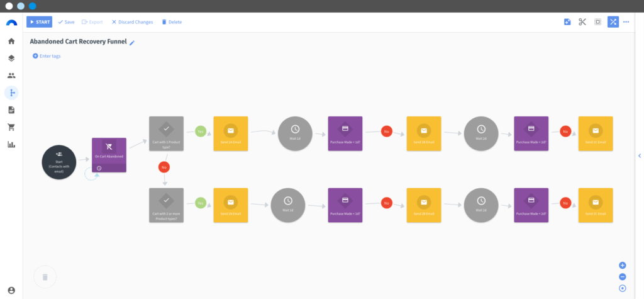Zoom in with the plus control
Image resolution: width=644 pixels, height=299 pixels.
pos(623,266)
